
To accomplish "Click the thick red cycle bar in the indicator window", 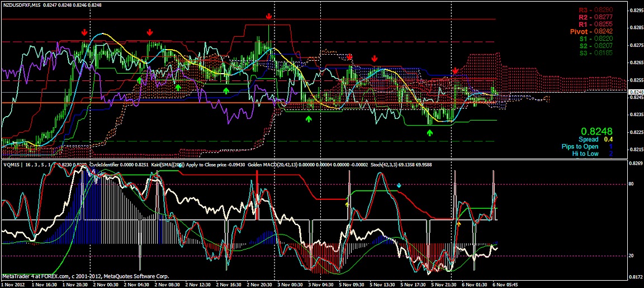I will (257, 195).
